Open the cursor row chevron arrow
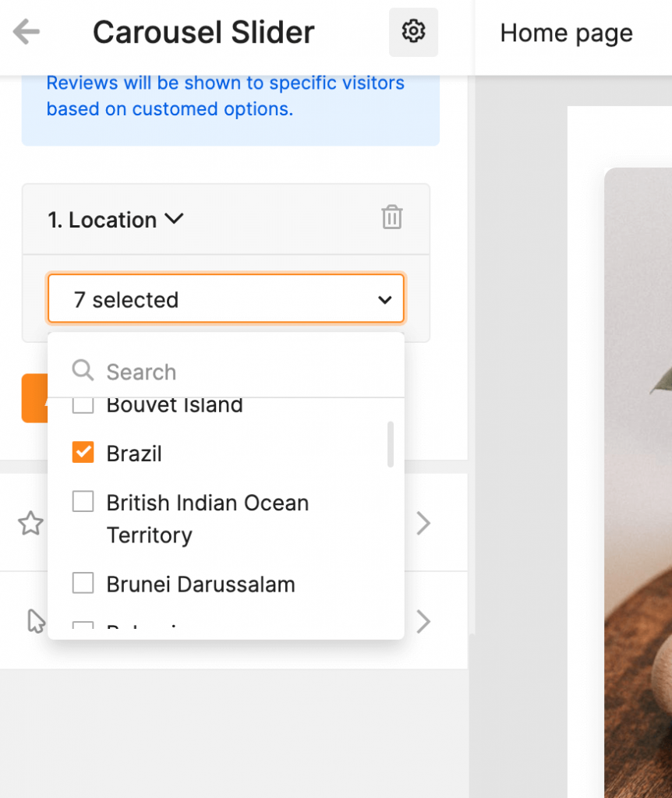The width and height of the screenshot is (672, 798). 423,621
